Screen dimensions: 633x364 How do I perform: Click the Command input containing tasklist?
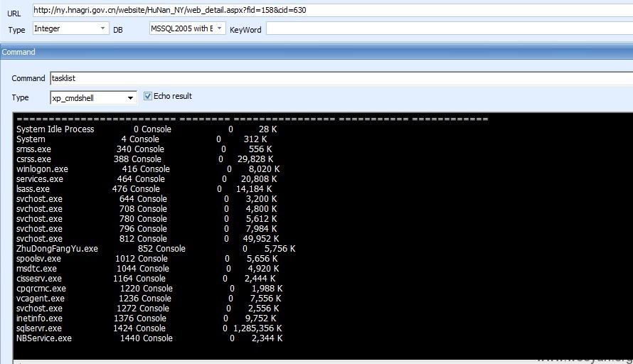pos(341,78)
